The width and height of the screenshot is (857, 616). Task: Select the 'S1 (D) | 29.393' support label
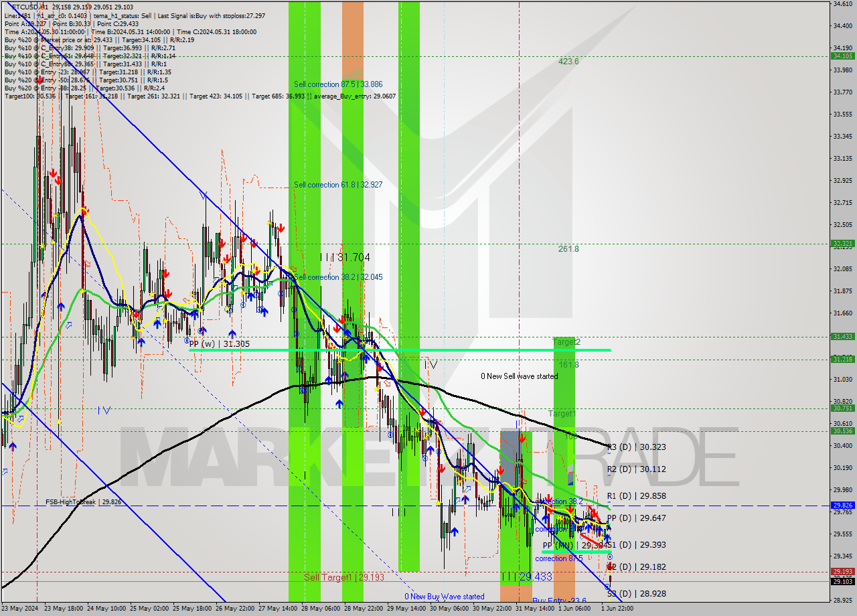(637, 545)
